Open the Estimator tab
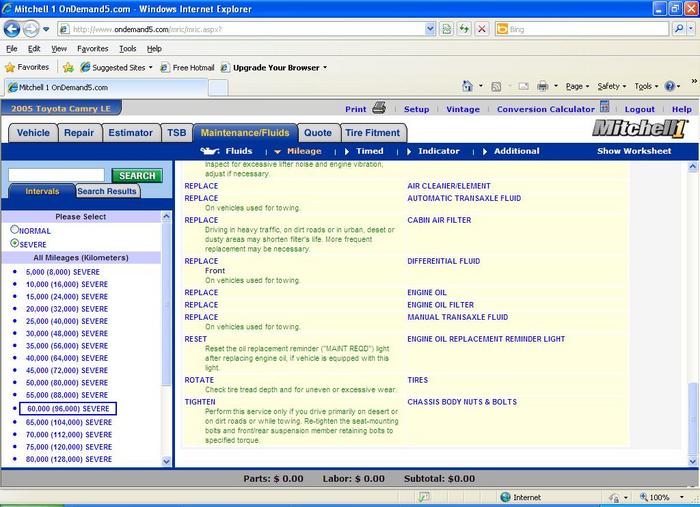 click(x=131, y=132)
